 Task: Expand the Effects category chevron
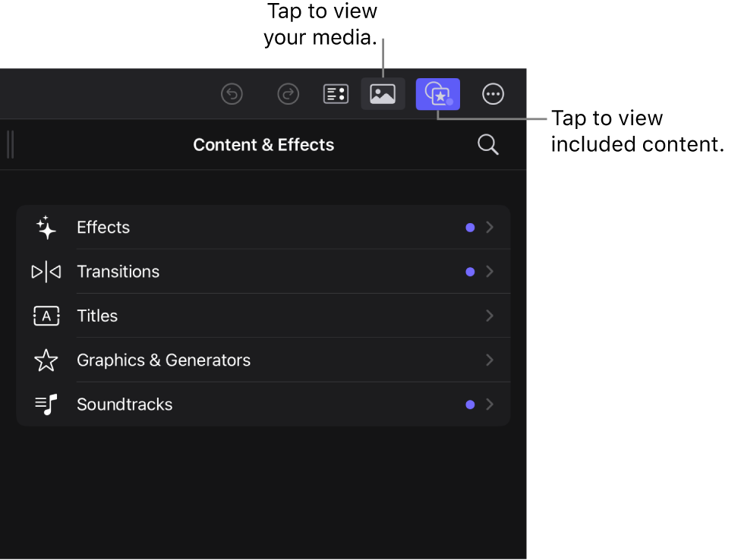coord(490,227)
